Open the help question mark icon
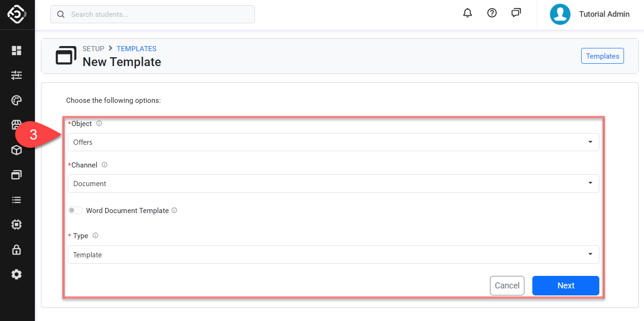Image resolution: width=644 pixels, height=321 pixels. tap(492, 13)
